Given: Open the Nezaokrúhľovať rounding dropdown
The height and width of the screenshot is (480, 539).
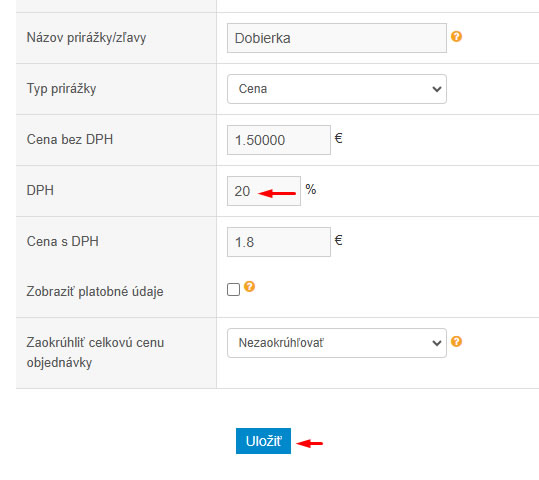Looking at the screenshot, I should (337, 343).
